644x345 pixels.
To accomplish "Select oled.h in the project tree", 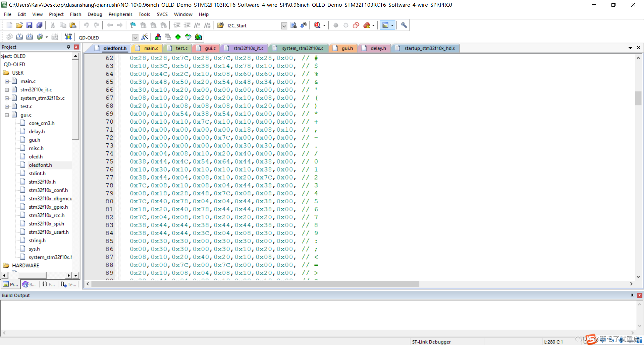I will [x=36, y=157].
